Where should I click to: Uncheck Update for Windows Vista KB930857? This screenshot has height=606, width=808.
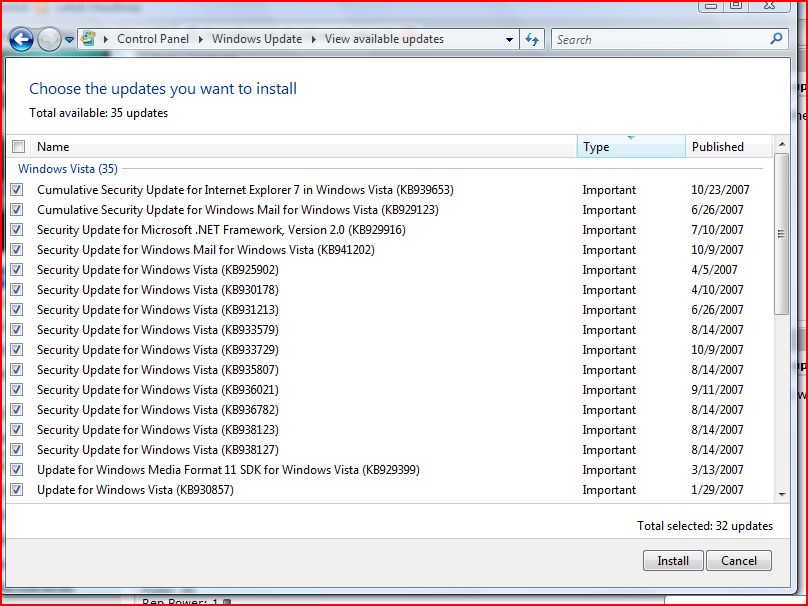(16, 490)
